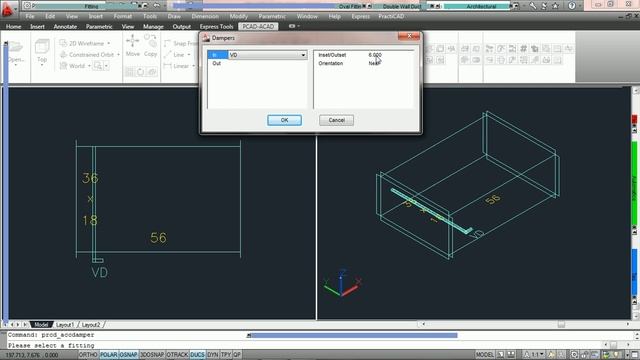The height and width of the screenshot is (360, 640).
Task: Open the Dimension menu
Action: click(x=205, y=16)
